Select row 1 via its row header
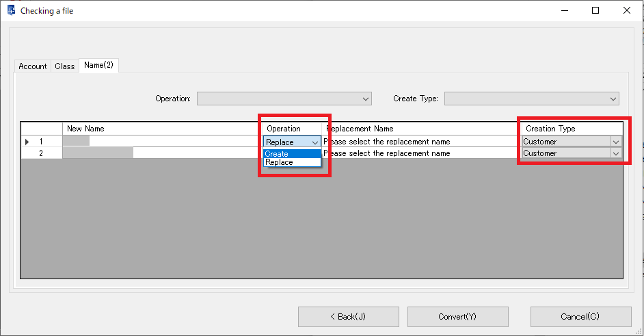This screenshot has height=336, width=644. pos(41,142)
